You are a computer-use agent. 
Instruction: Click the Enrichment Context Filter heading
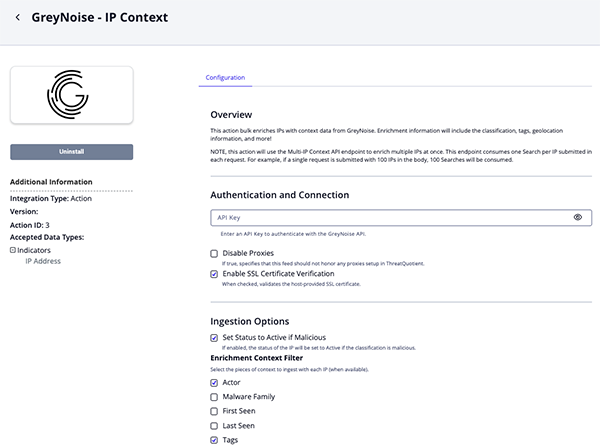tap(256, 358)
